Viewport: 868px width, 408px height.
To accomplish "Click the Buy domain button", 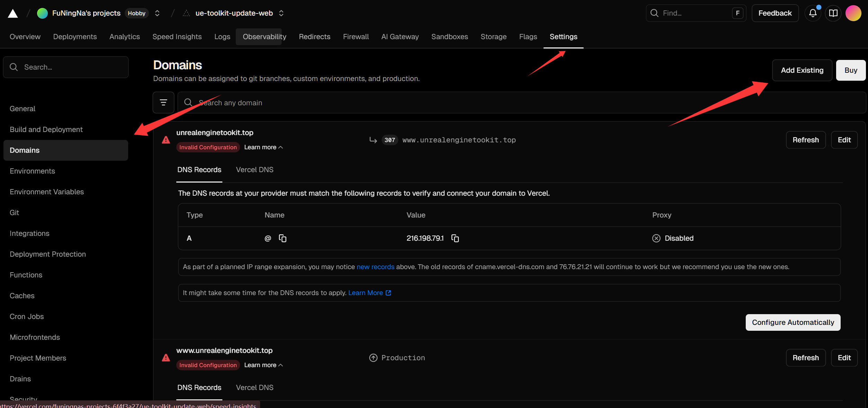I will [x=851, y=70].
